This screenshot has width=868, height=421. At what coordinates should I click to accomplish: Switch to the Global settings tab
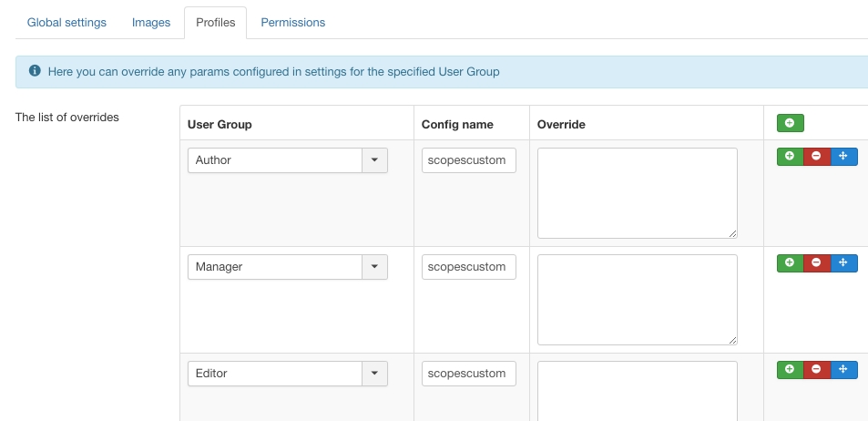click(66, 23)
